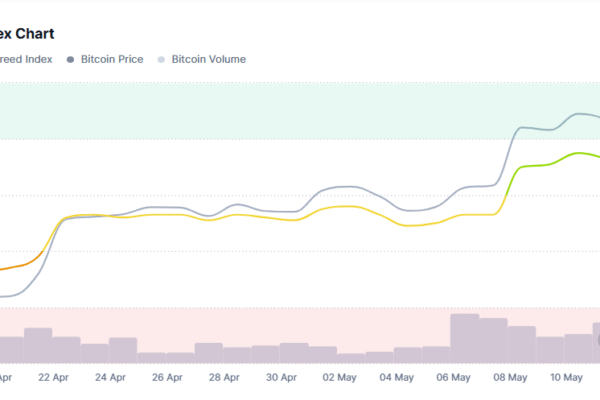
Task: Click the Bitcoin Volume legend dot
Action: 161,60
